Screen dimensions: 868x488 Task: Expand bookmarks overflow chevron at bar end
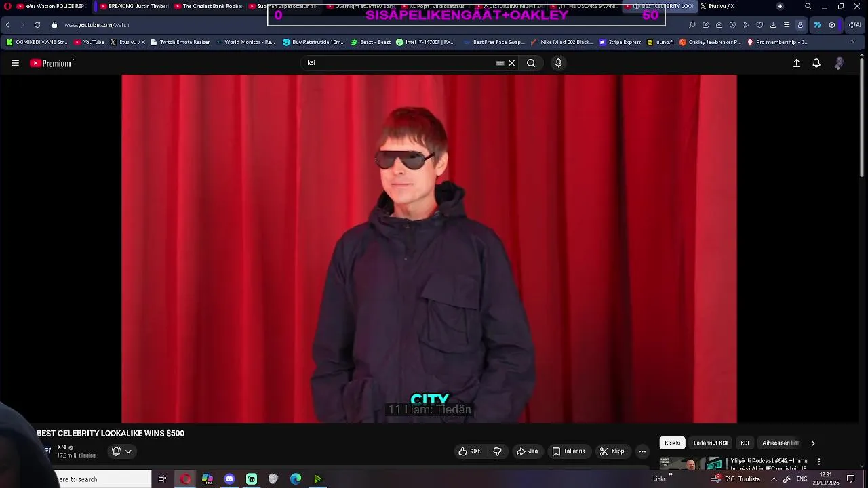[852, 42]
